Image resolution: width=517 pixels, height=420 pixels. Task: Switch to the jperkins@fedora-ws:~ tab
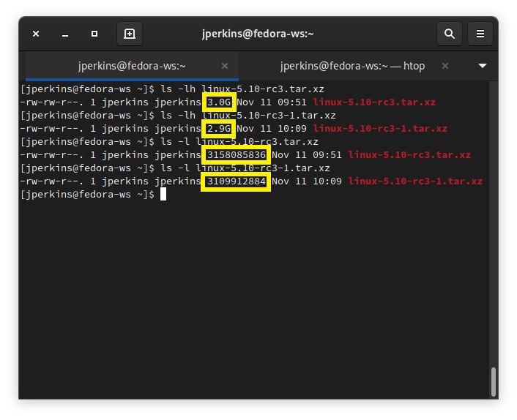[x=132, y=66]
